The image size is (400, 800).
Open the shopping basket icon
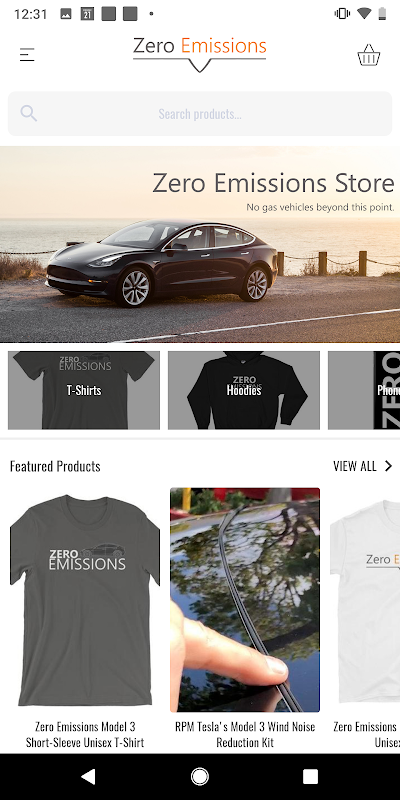click(368, 55)
